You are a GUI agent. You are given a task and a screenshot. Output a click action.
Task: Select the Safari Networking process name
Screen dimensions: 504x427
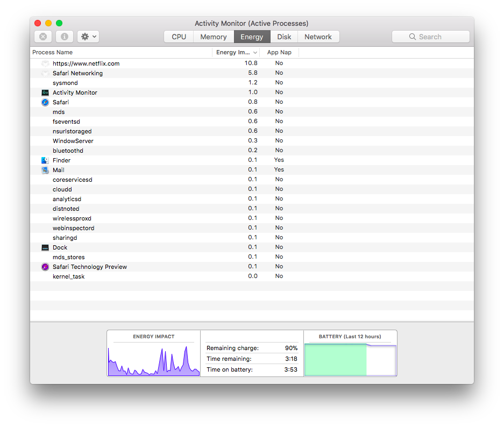click(x=78, y=73)
